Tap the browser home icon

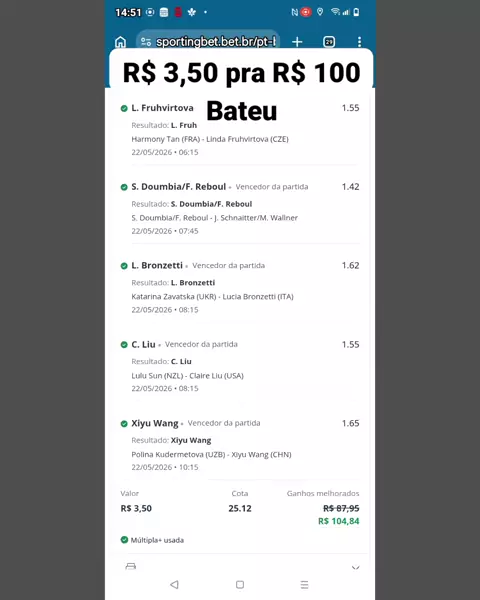(x=121, y=42)
